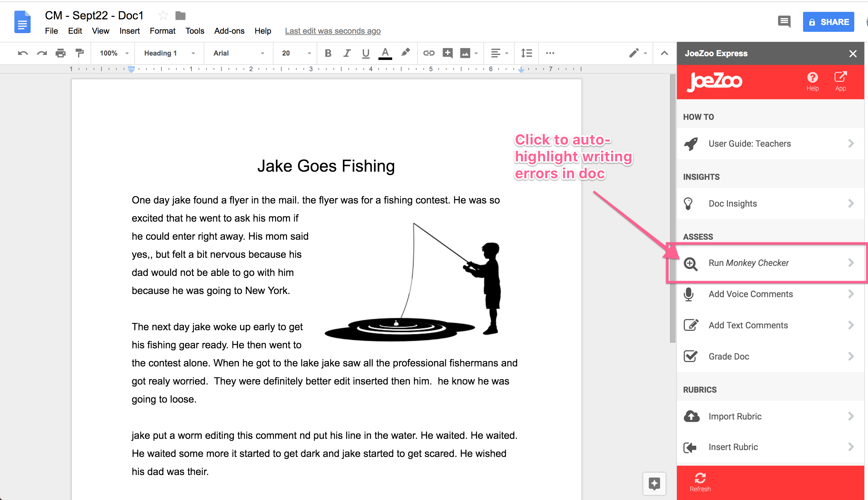
Task: Click the insert link icon
Action: pos(428,53)
